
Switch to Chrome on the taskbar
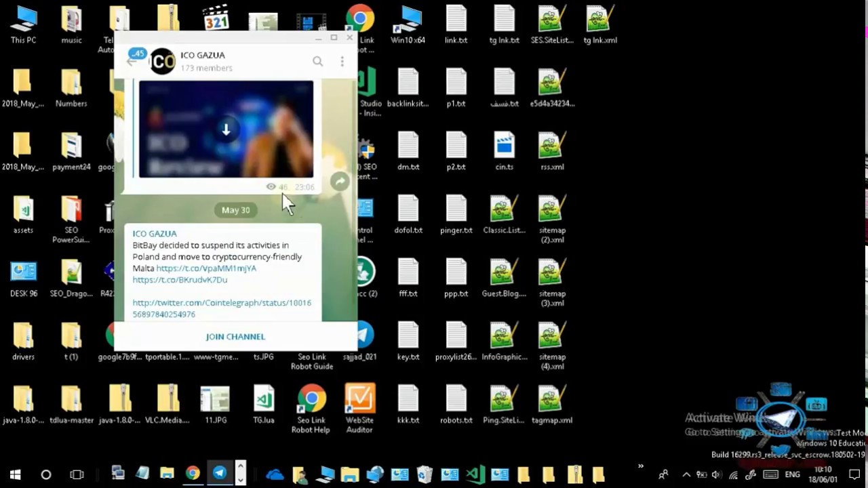193,474
